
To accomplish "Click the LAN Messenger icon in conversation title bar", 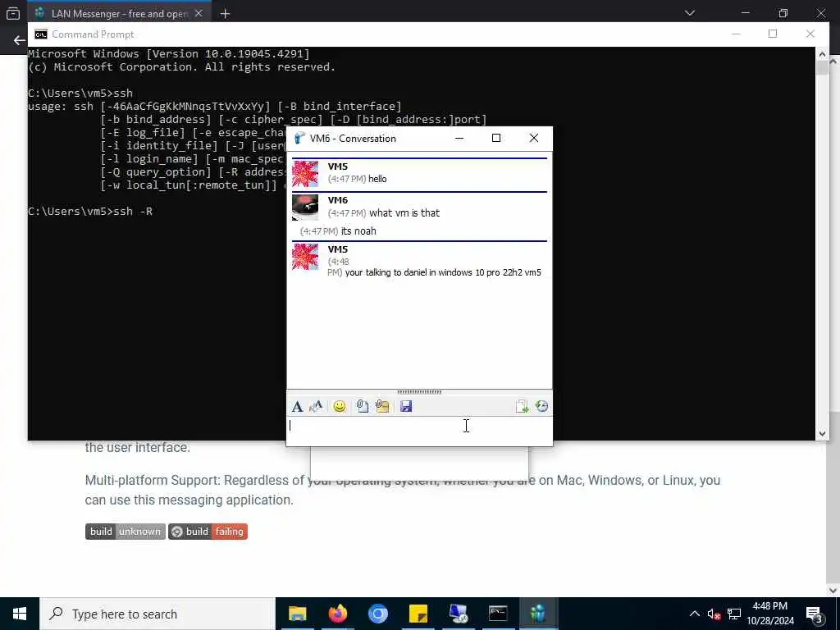I will tap(299, 138).
